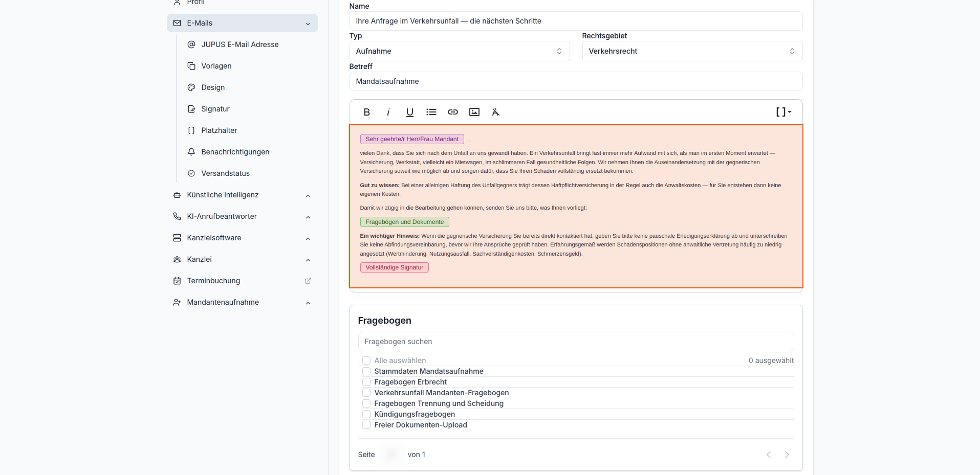The height and width of the screenshot is (475, 980).
Task: Click the Name input field
Action: click(576, 21)
